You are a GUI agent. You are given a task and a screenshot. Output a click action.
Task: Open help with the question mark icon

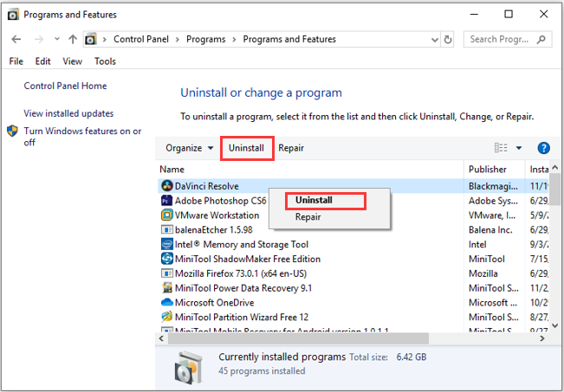tap(543, 148)
